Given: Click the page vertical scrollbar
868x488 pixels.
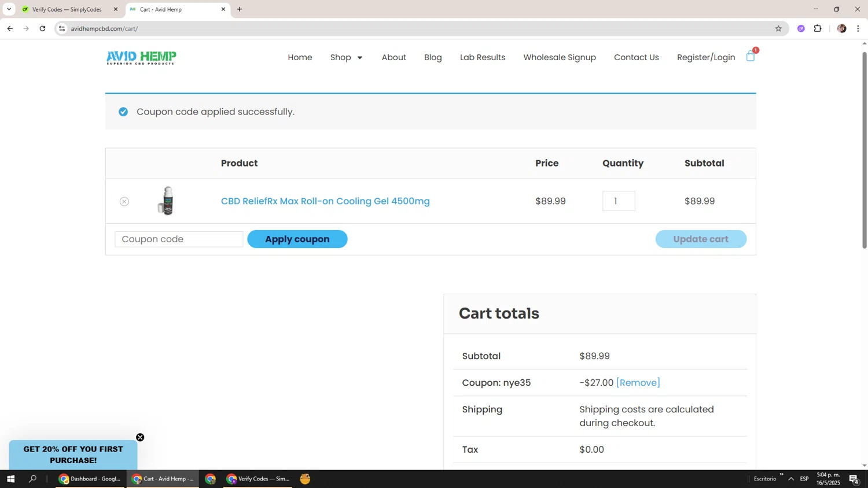Looking at the screenshot, I should tap(865, 150).
